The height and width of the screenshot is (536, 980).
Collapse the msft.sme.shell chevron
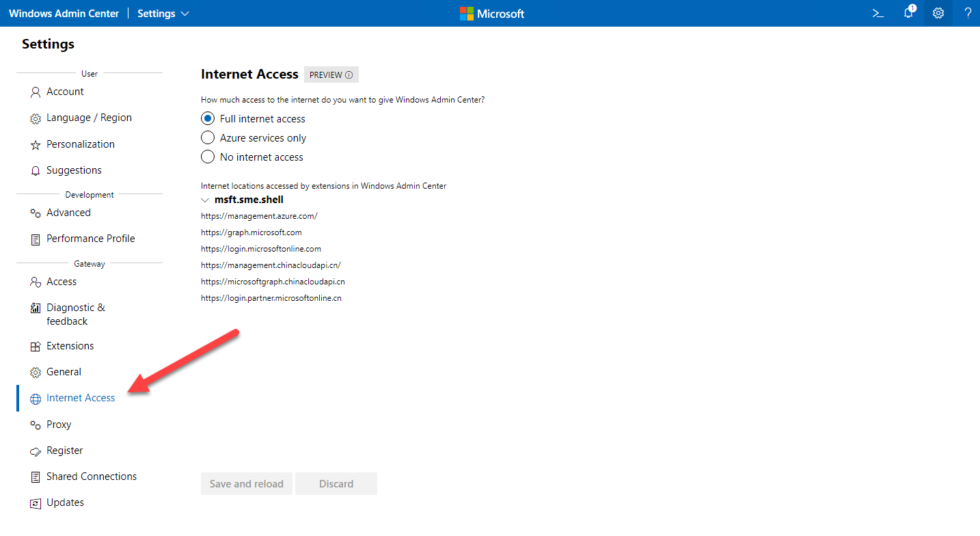(x=205, y=200)
